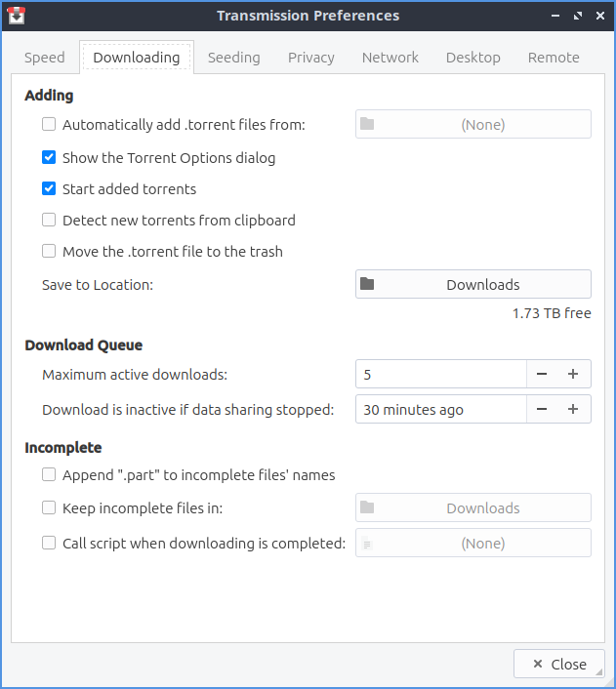Switch to the Seeding tab

(234, 58)
